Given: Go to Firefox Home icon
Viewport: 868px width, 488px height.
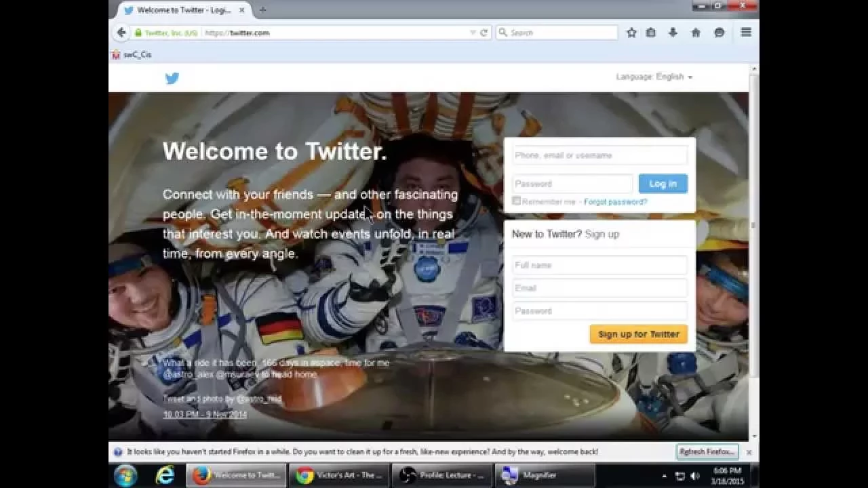Looking at the screenshot, I should click(x=696, y=33).
